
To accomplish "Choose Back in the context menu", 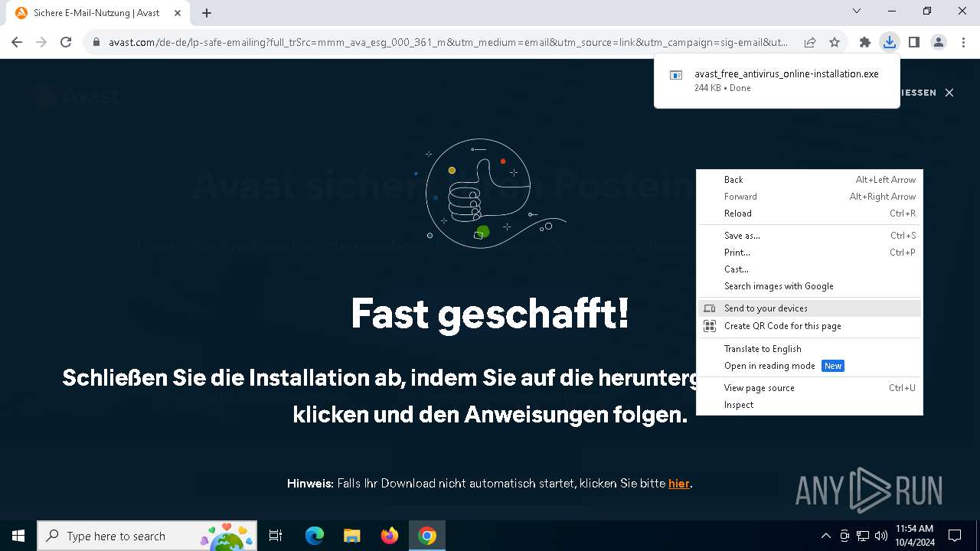I will coord(810,180).
